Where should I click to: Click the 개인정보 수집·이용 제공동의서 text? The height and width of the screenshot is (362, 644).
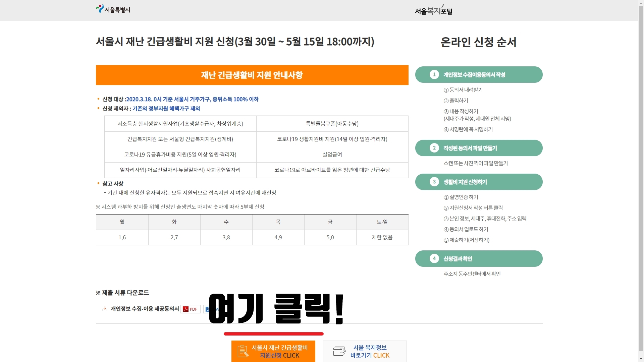[145, 309]
